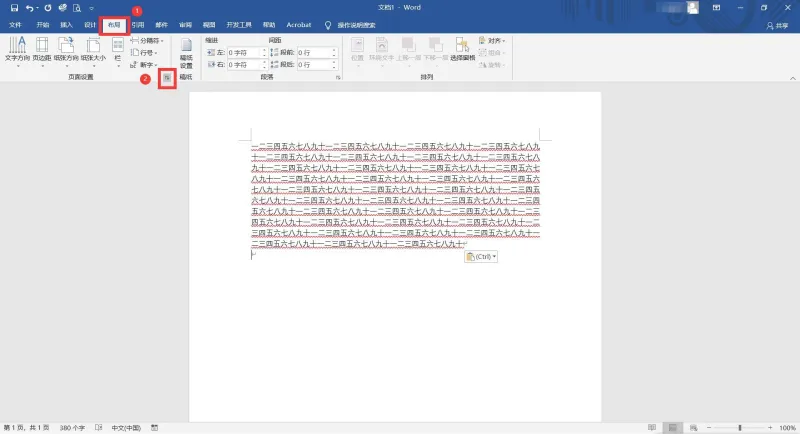The width and height of the screenshot is (800, 434).
Task: Adjust the zoom slider in status bar
Action: tap(740, 427)
